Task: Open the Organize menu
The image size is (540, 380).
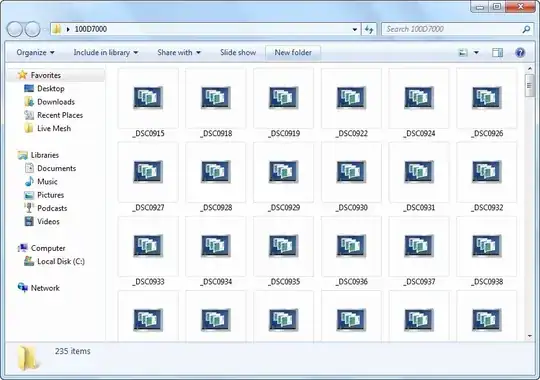Action: pos(35,52)
